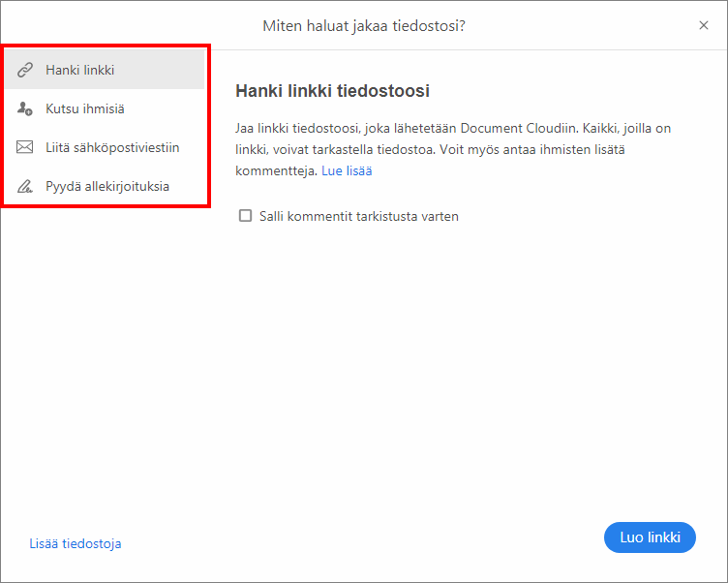This screenshot has width=728, height=583.
Task: Click the person-plus icon beside Kutsu ihmisiä
Action: tap(26, 109)
